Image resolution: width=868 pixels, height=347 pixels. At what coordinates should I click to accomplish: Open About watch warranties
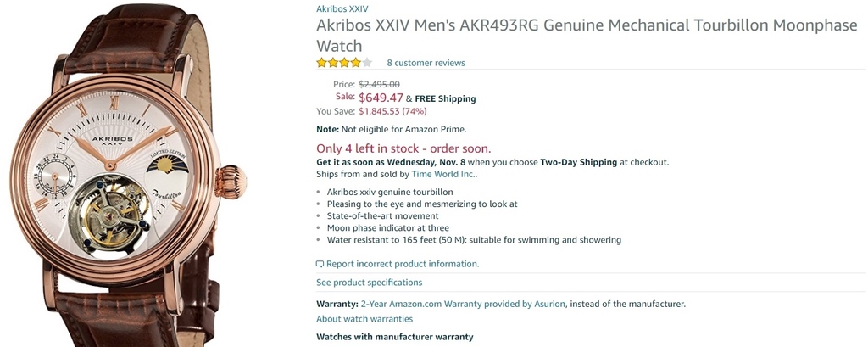[x=364, y=319]
